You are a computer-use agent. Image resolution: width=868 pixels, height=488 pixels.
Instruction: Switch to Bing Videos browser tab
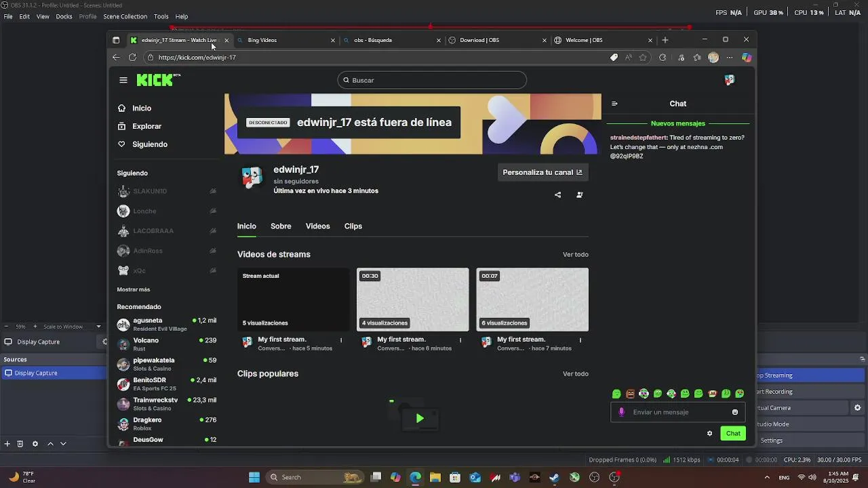coord(285,40)
